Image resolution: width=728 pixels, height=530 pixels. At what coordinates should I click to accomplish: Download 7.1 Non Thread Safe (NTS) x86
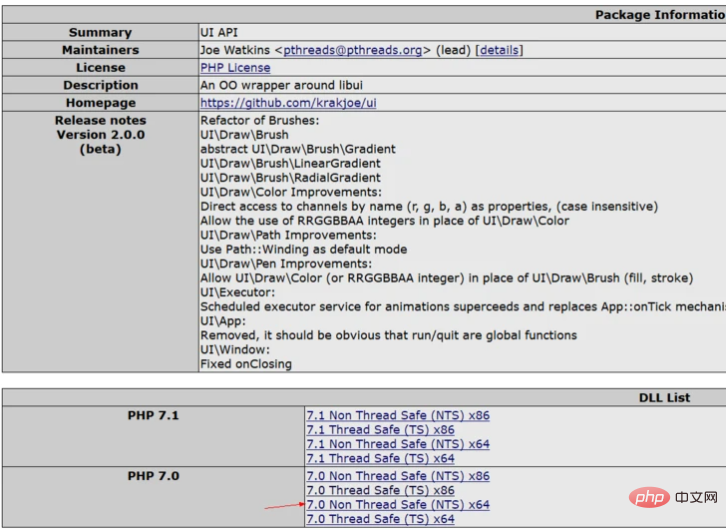(398, 416)
